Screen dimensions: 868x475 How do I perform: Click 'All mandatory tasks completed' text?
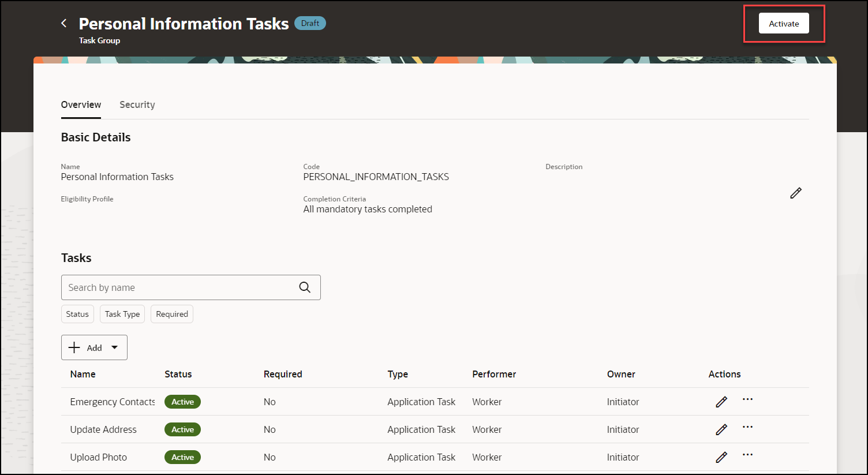(368, 209)
